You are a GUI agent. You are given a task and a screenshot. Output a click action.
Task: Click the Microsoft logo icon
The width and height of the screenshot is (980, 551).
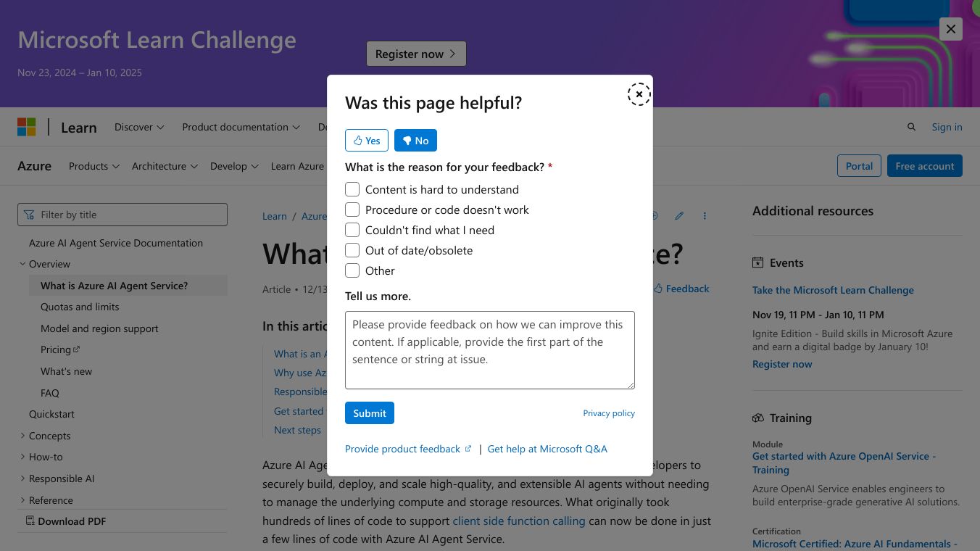point(27,127)
